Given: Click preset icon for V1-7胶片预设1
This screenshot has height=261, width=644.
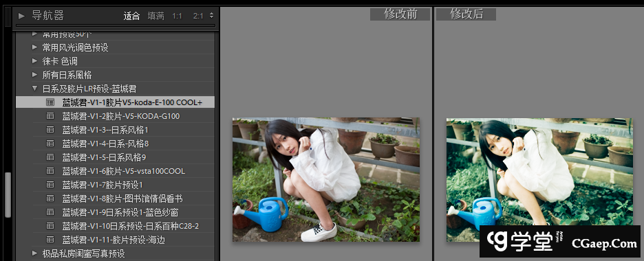Looking at the screenshot, I should [50, 185].
